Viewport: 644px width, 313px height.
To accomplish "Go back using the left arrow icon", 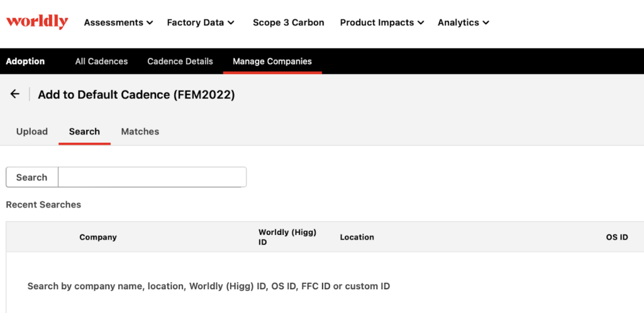I will (15, 94).
